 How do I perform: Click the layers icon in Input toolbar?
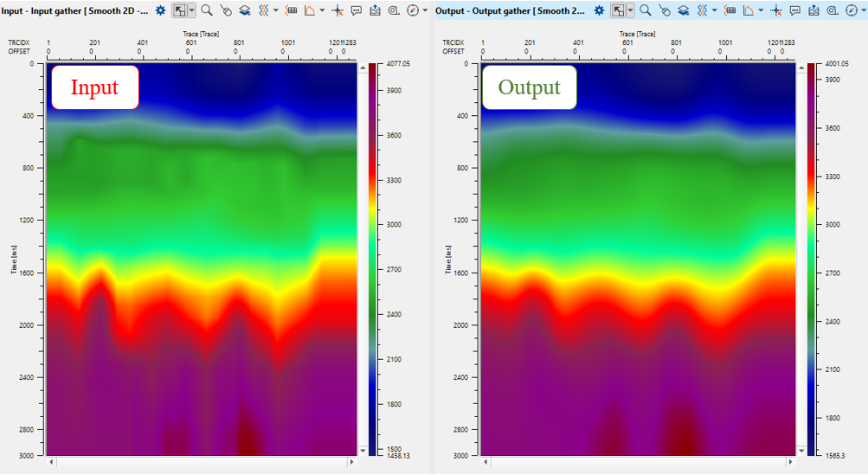point(245,10)
